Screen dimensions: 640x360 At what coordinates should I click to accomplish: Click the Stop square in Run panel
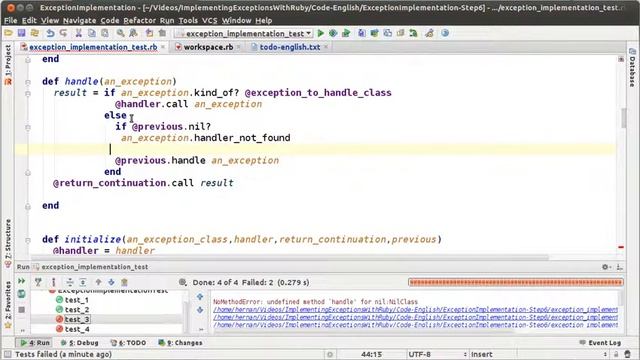[x=22, y=309]
